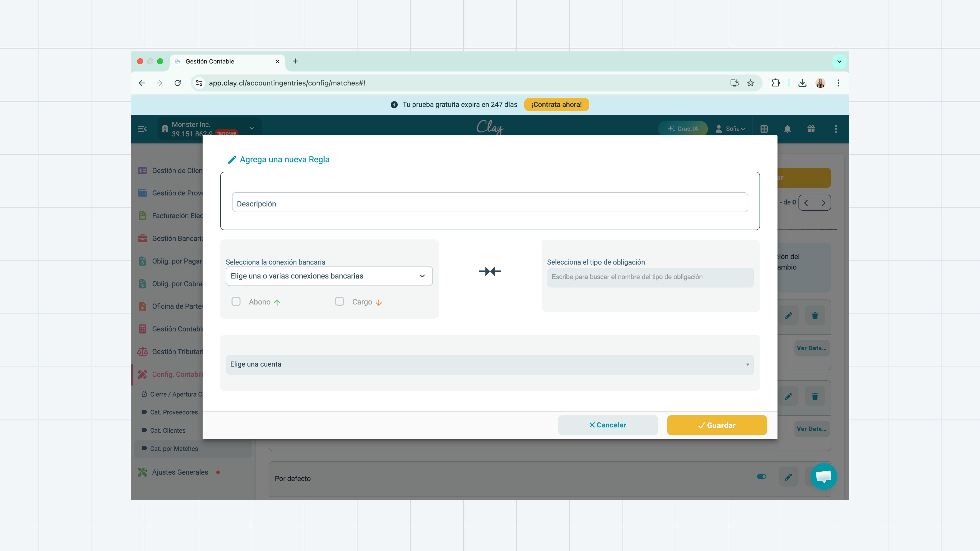
Task: Open the gift icon in header
Action: [x=811, y=129]
